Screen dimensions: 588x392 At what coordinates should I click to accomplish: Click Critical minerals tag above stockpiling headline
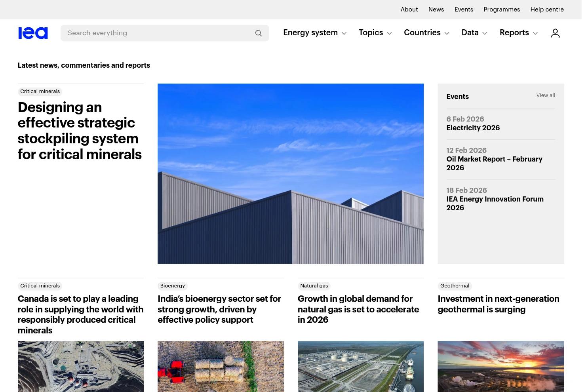click(40, 91)
